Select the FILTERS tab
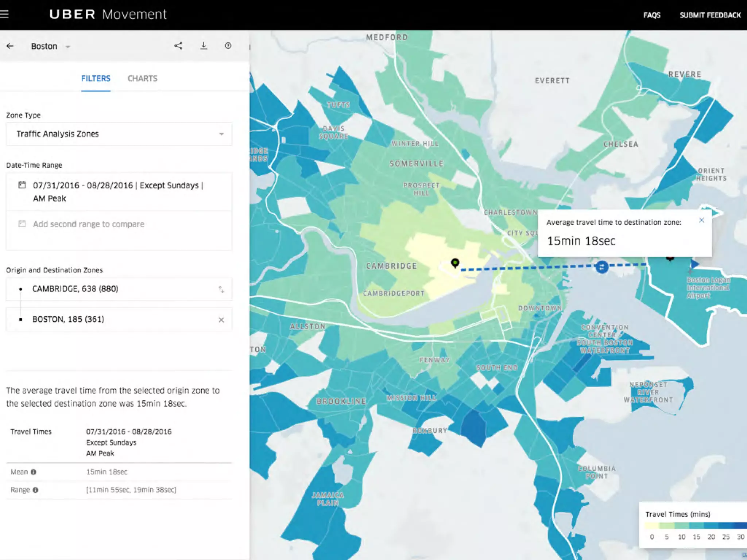The image size is (747, 560). tap(96, 78)
